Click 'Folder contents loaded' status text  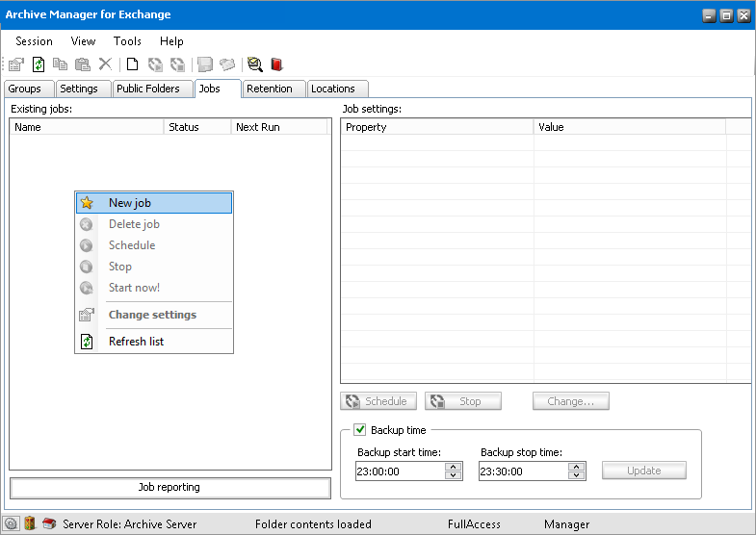[313, 523]
